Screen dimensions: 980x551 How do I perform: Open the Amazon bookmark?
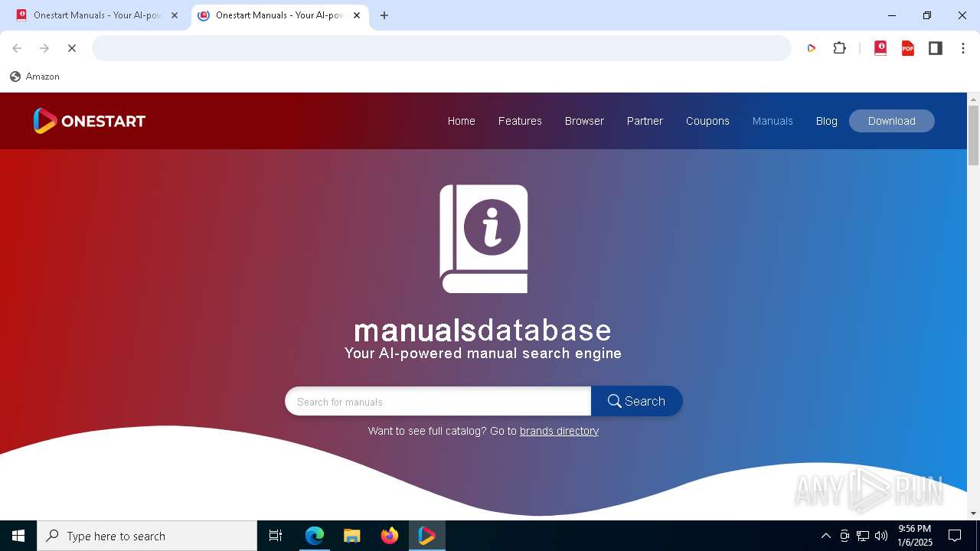[x=34, y=77]
